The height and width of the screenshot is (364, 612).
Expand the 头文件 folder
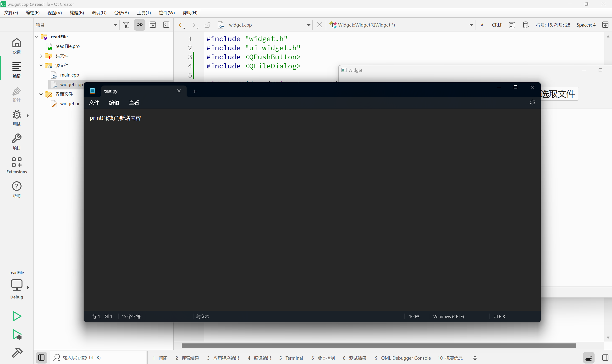(41, 56)
